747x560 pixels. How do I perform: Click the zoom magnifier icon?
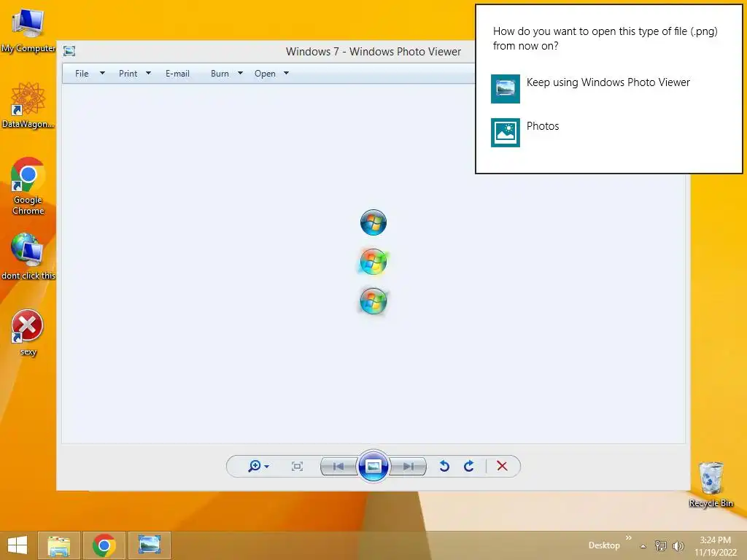[255, 466]
